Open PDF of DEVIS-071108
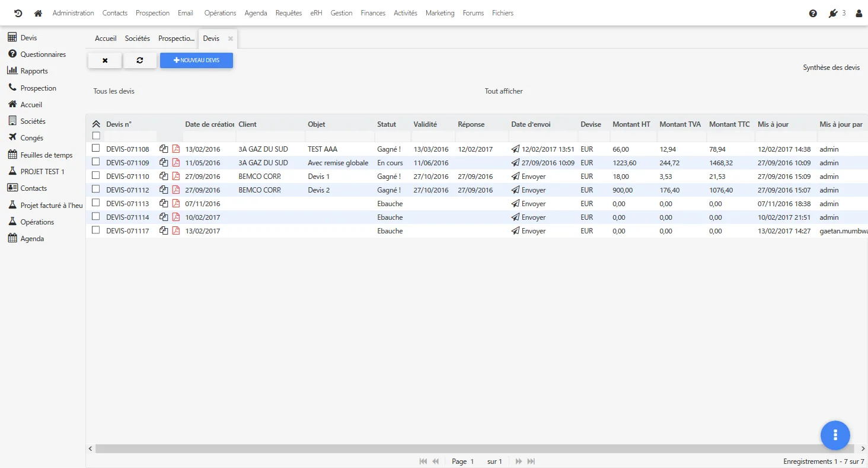868x468 pixels. [x=176, y=149]
